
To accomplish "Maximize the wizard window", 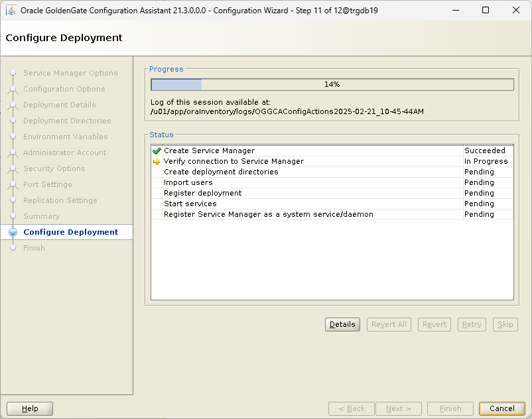I will coord(486,10).
